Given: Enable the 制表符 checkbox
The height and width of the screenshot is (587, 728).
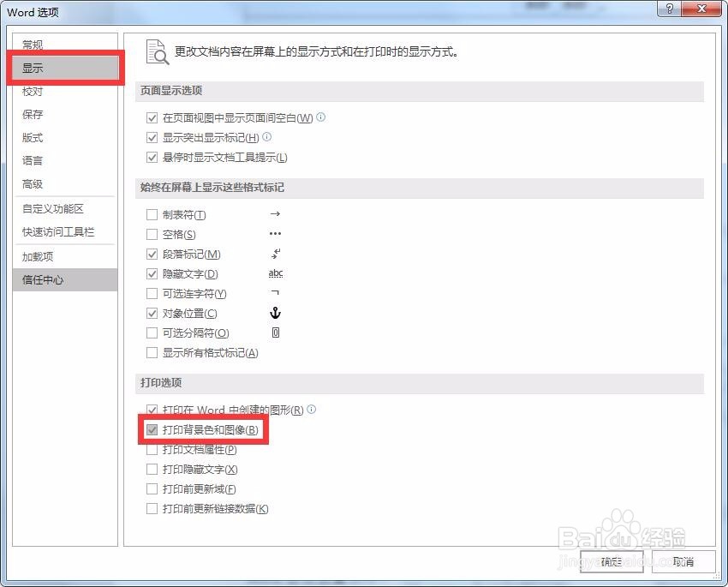Looking at the screenshot, I should (152, 214).
